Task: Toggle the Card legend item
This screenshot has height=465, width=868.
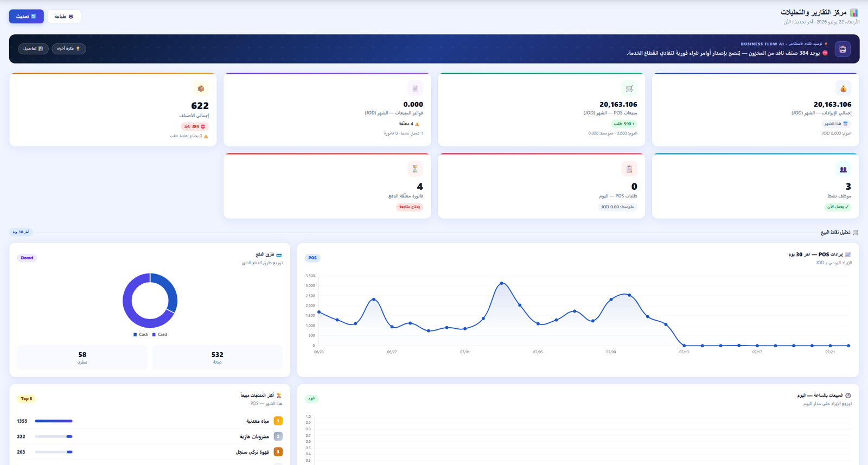Action: [159, 335]
